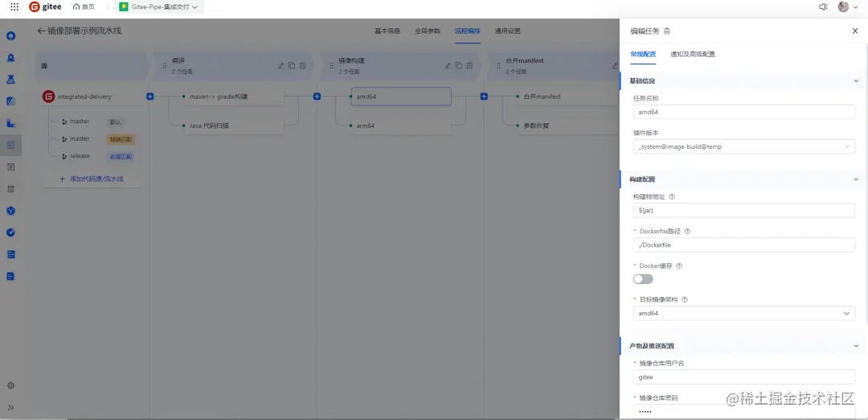Go back from 镜像部署示例流水线

[41, 31]
